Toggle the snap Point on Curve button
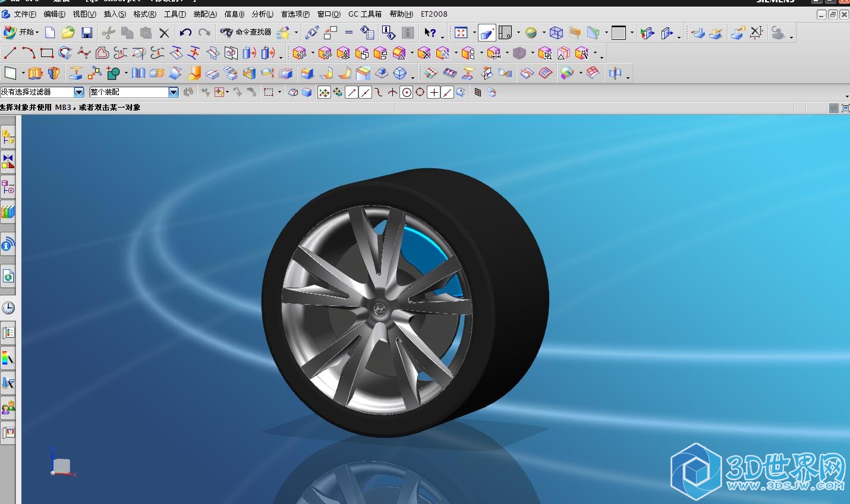 click(x=448, y=92)
